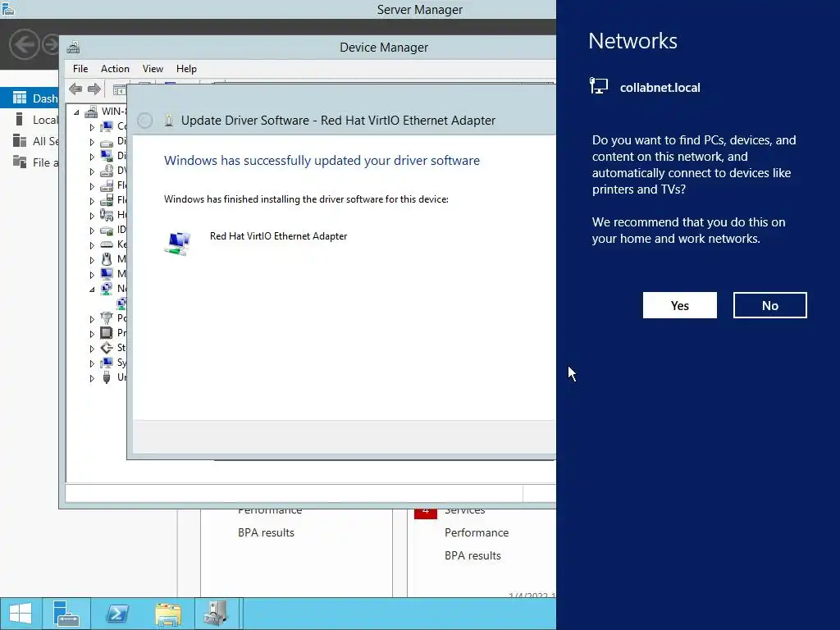This screenshot has height=630, width=840.
Task: Collapse the Network adapters category arrow
Action: (92, 290)
